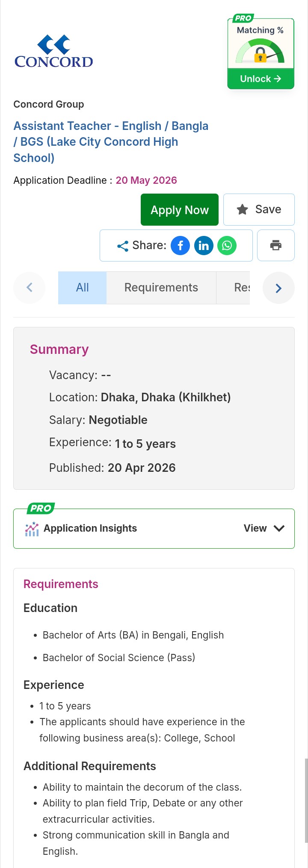Click the share network icon
The image size is (308, 868).
(123, 246)
